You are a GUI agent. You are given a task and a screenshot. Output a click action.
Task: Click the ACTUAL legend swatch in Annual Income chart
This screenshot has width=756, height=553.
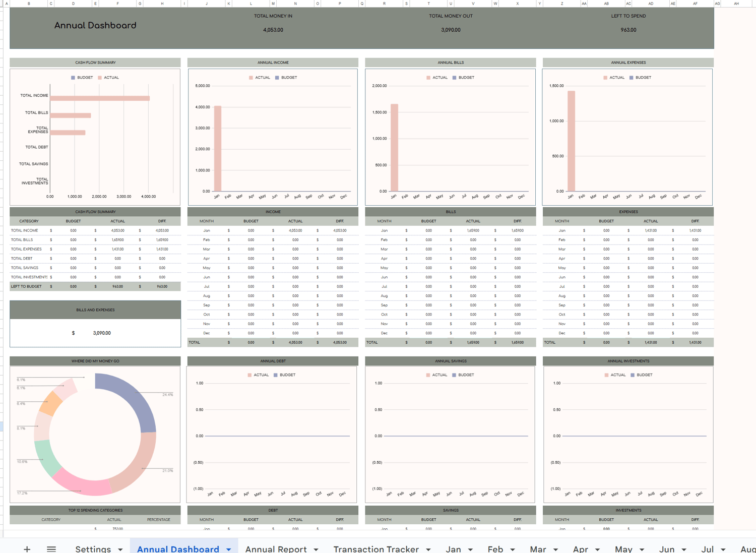251,78
